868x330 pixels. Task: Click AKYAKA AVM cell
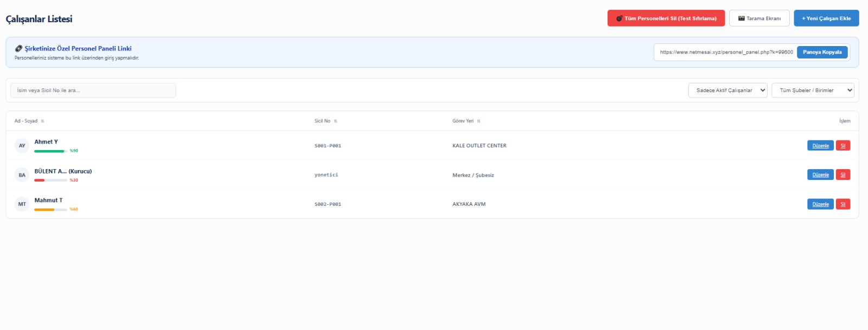[x=469, y=204]
